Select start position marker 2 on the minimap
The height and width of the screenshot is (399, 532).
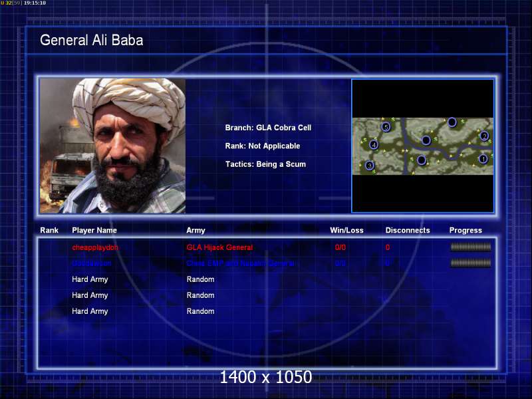click(484, 136)
